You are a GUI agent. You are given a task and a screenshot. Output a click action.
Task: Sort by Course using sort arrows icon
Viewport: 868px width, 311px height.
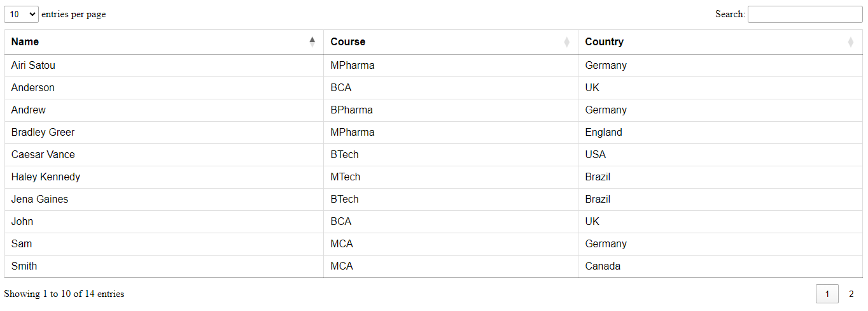pos(566,42)
